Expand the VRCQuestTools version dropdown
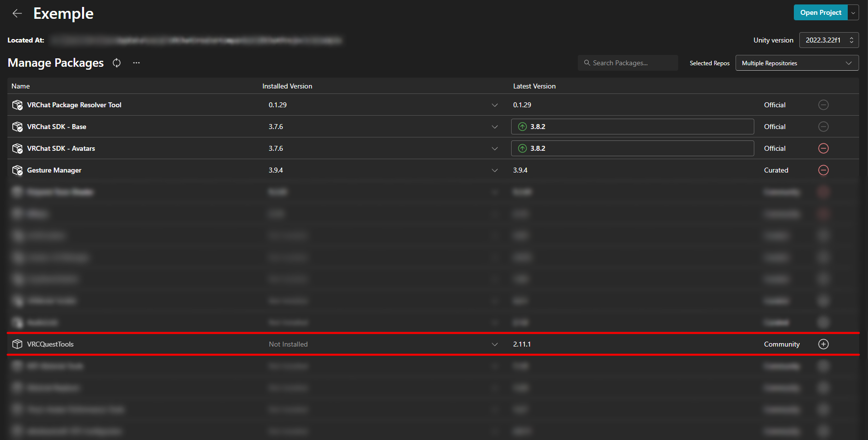This screenshot has height=440, width=868. (494, 344)
